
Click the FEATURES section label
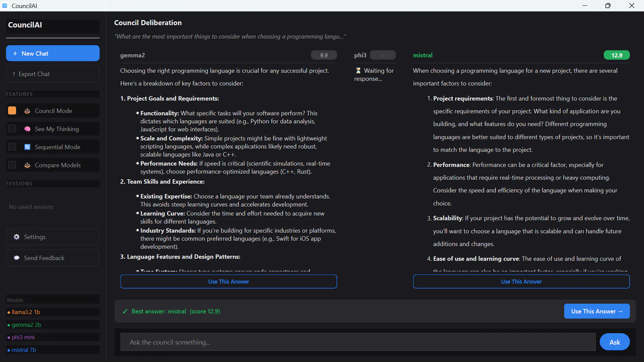(x=19, y=94)
